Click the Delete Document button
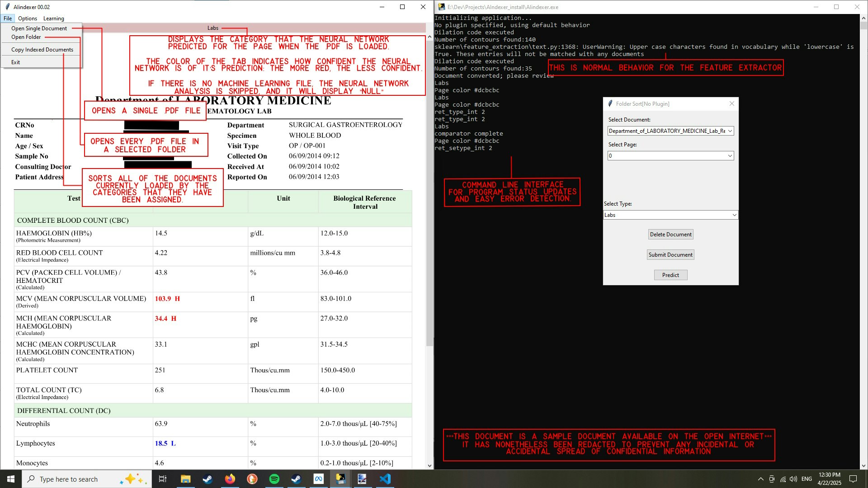The width and height of the screenshot is (868, 488). (670, 235)
